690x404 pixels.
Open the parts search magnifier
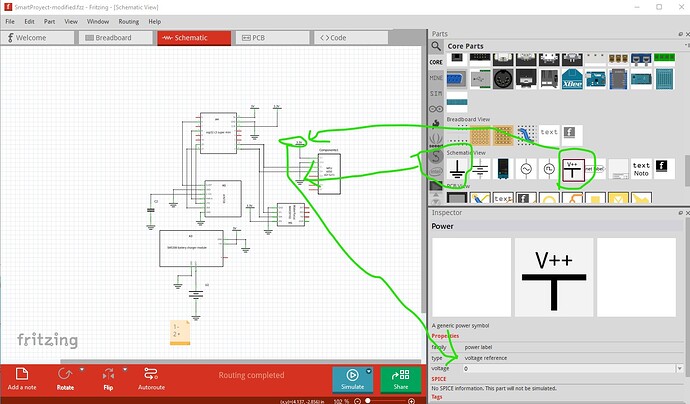[x=436, y=45]
